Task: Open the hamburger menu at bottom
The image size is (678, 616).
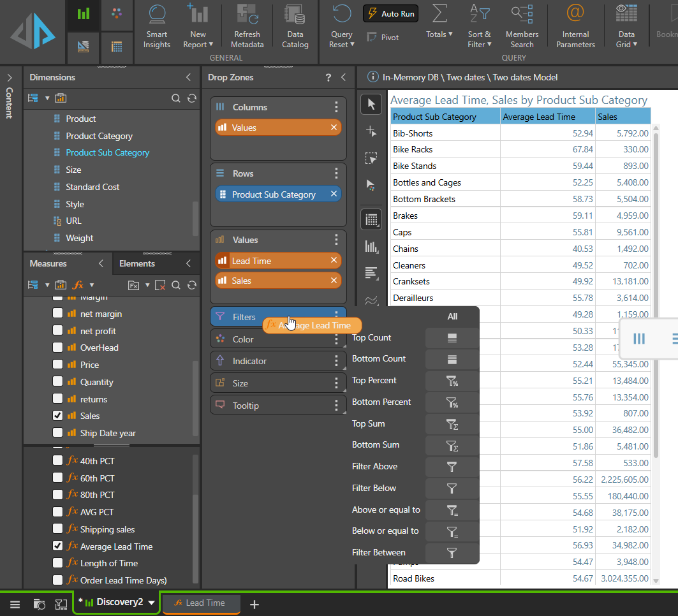Action: click(15, 605)
